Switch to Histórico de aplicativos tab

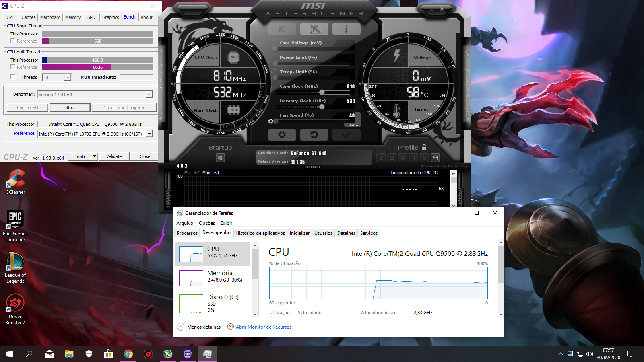260,233
